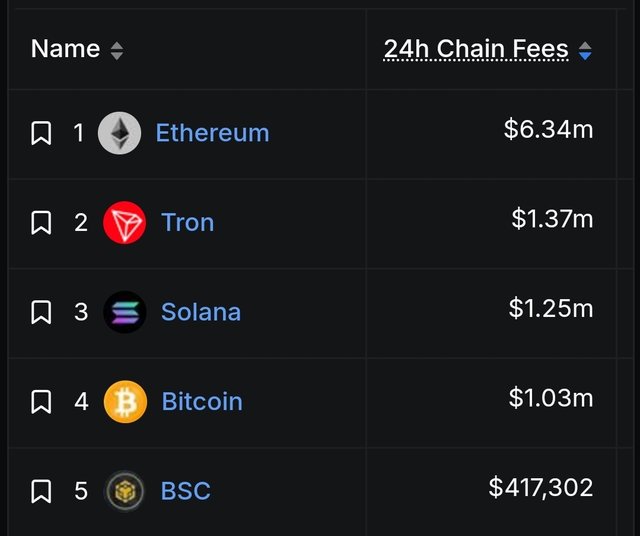Screen dimensions: 640x536
Task: Click the Ethereum logo icon
Action: click(120, 133)
